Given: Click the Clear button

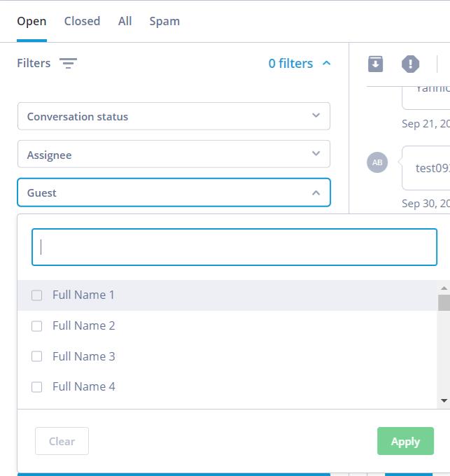Looking at the screenshot, I should (x=62, y=441).
